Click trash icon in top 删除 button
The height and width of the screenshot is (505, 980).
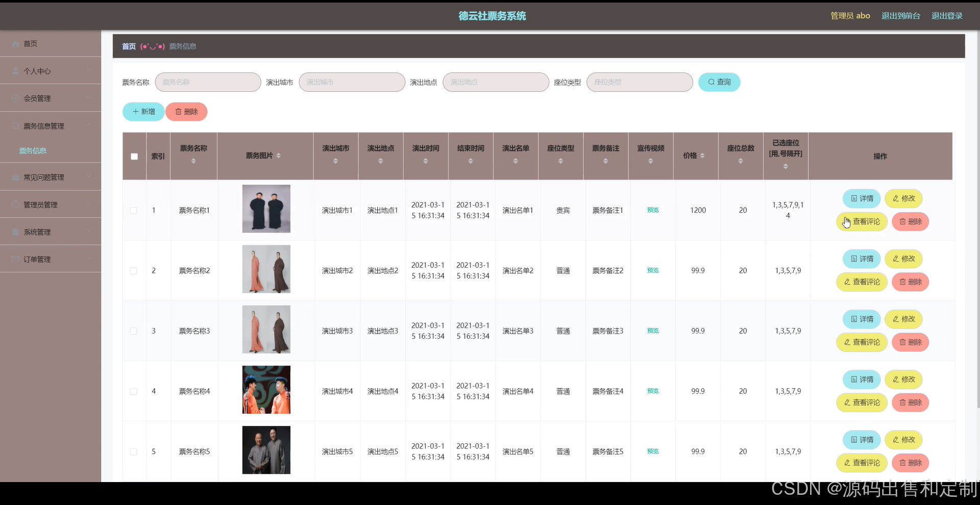(x=178, y=112)
